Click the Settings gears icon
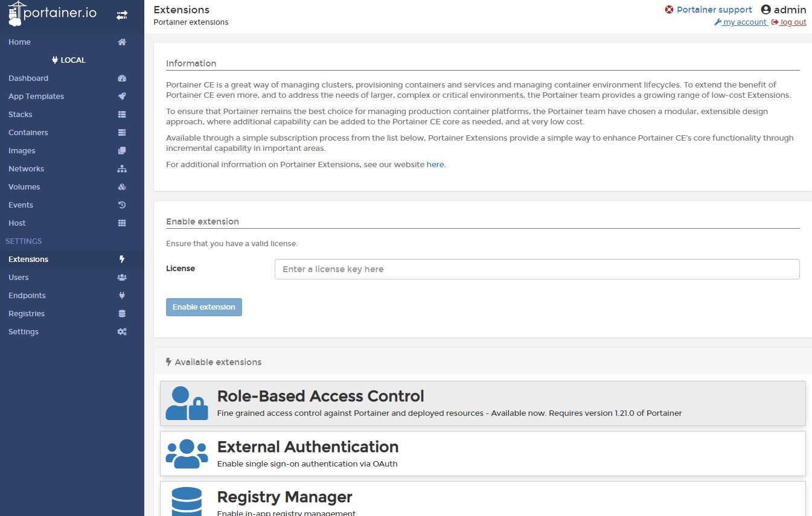 (x=122, y=332)
